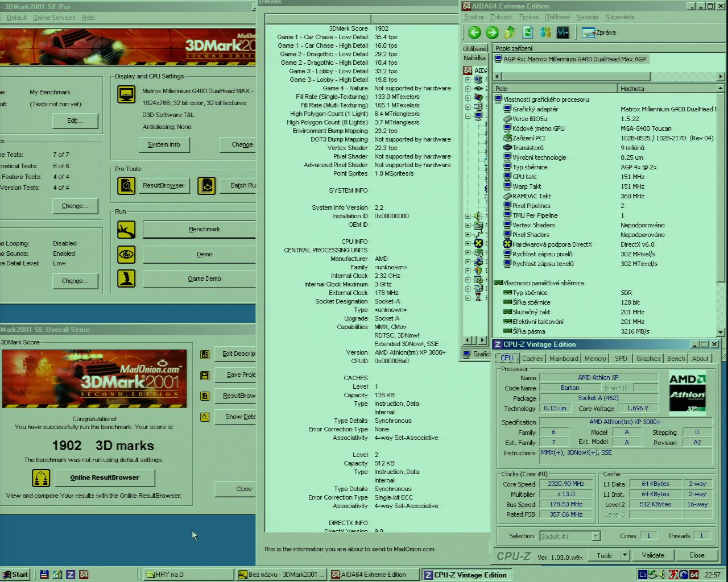Image resolution: width=728 pixels, height=582 pixels.
Task: Open the Zobrazit menu in AIDA64
Action: pos(501,17)
